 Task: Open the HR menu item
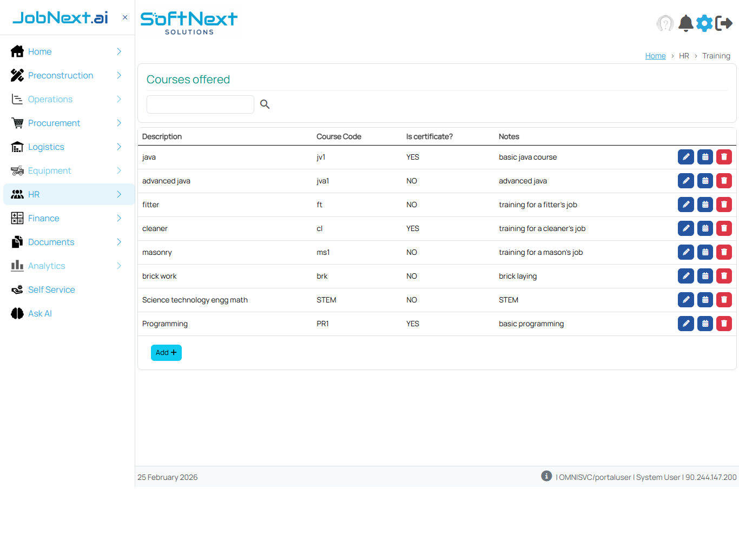[x=34, y=194]
